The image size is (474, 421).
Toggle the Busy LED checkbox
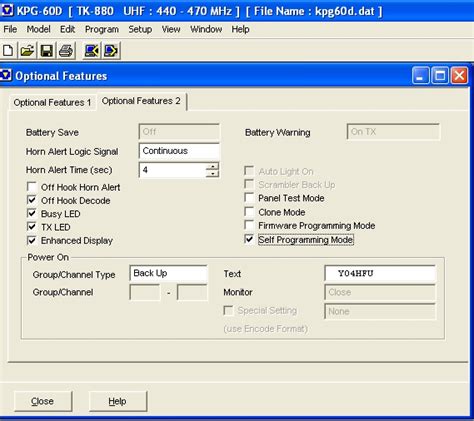click(x=32, y=213)
